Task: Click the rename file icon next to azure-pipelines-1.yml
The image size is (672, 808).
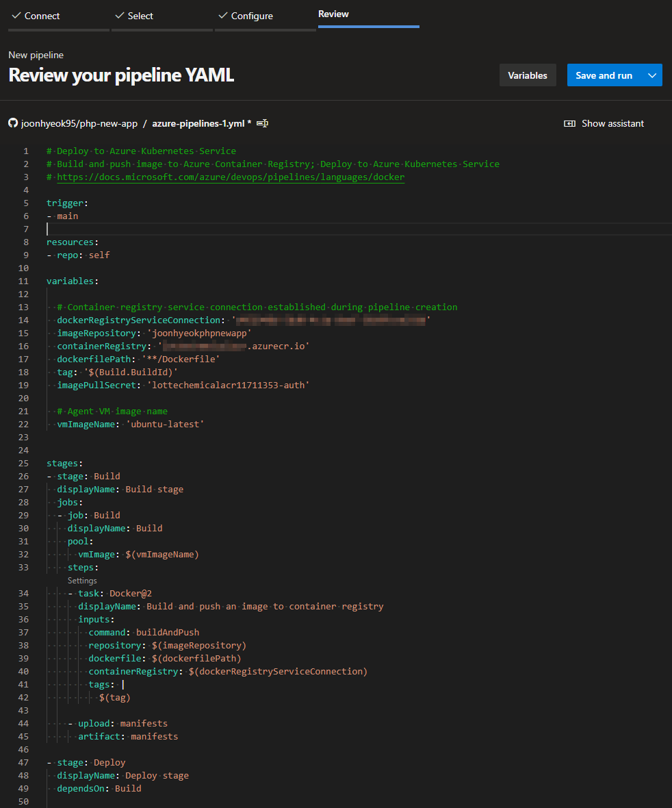Action: [263, 123]
